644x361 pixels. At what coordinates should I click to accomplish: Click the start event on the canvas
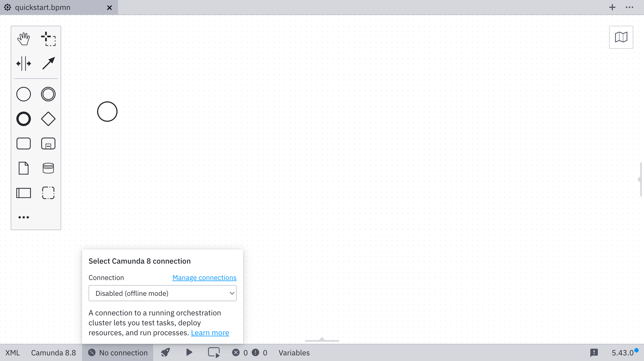(x=107, y=112)
